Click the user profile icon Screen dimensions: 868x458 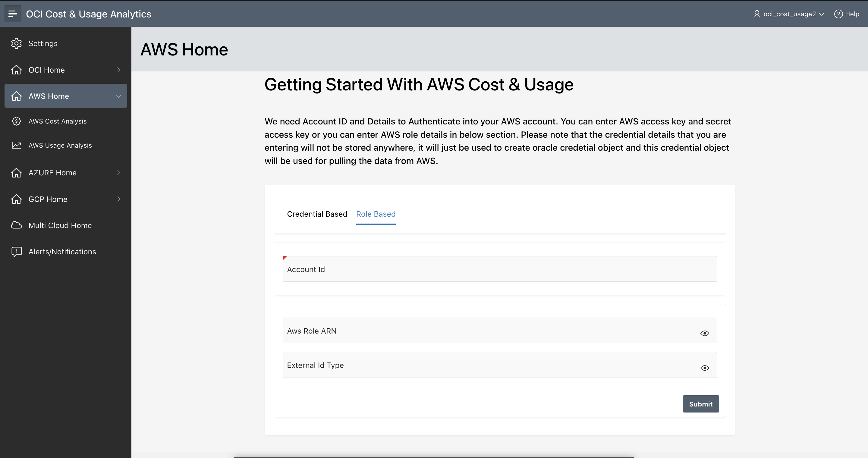[x=757, y=14]
